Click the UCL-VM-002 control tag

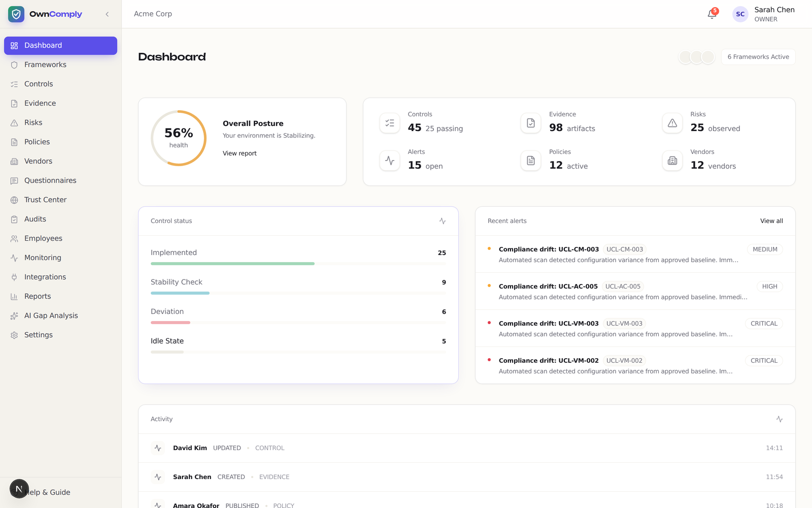(624, 361)
